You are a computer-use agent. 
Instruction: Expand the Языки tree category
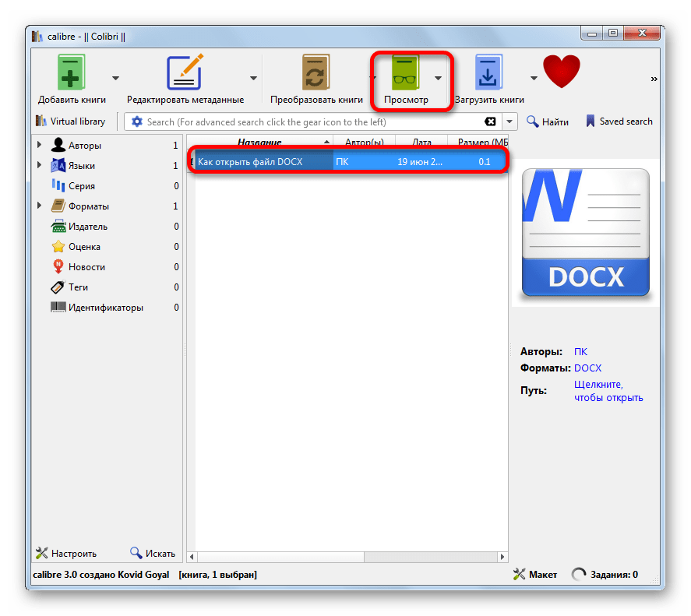(x=39, y=165)
